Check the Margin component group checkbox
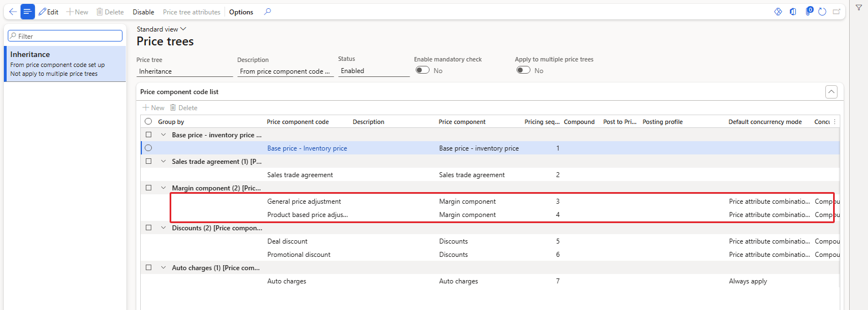Viewport: 868px width, 310px height. click(148, 188)
